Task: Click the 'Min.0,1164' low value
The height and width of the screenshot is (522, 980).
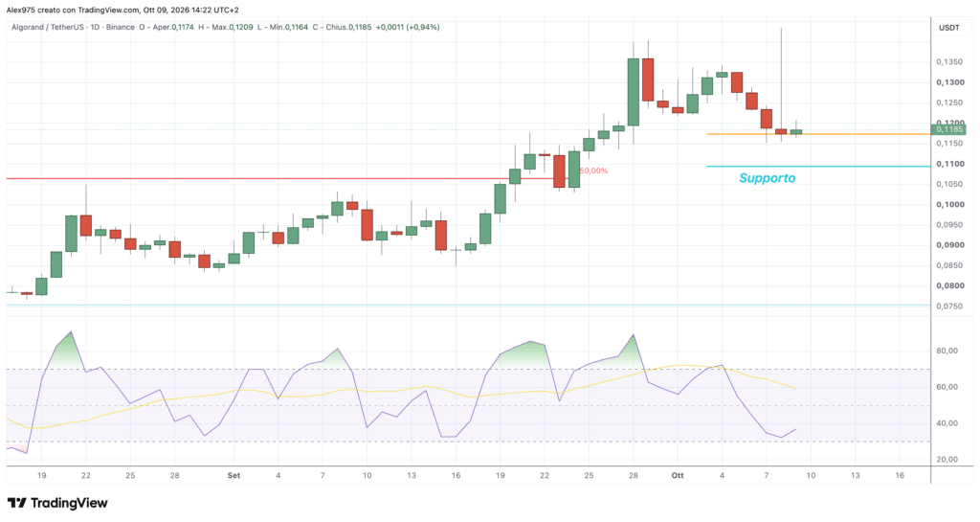Action: point(290,28)
